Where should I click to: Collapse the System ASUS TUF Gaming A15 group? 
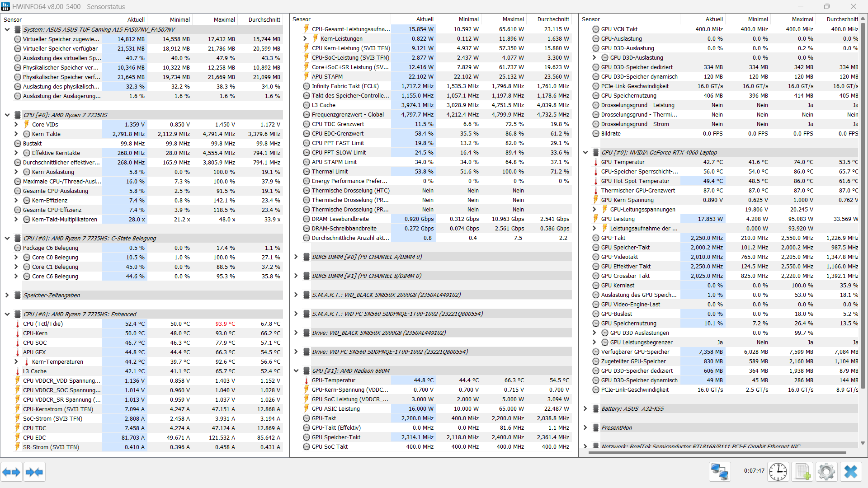point(7,29)
